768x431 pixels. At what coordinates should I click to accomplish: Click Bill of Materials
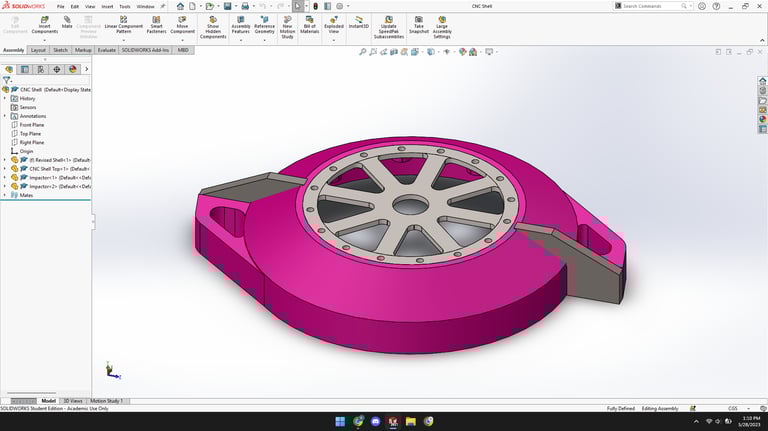pos(310,25)
